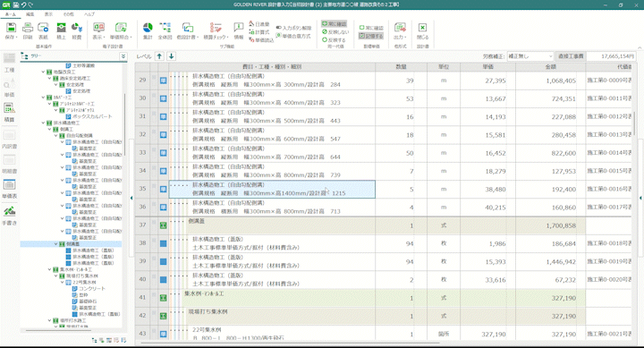Select 反映する option

(334, 40)
